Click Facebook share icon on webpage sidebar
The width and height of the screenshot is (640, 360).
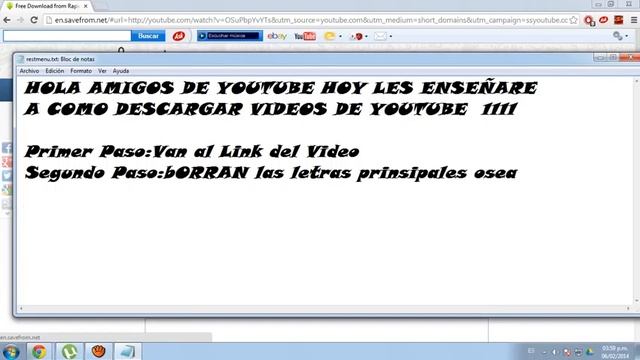coord(7,148)
